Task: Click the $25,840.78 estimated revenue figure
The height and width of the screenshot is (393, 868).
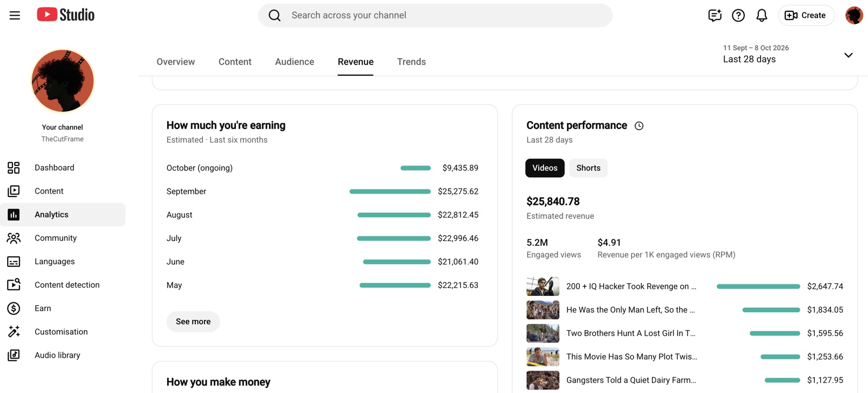Action: [x=553, y=201]
